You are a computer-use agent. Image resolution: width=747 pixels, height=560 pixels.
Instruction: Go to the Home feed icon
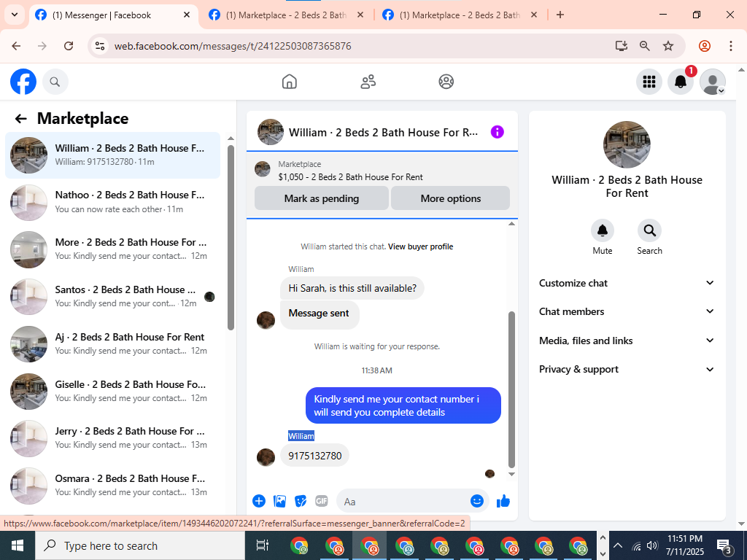[x=289, y=82]
